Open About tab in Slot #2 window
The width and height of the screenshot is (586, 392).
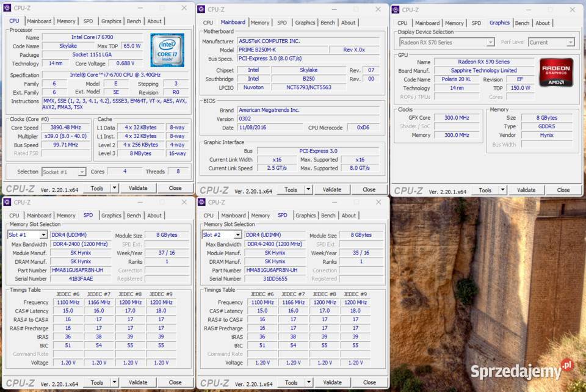[349, 216]
